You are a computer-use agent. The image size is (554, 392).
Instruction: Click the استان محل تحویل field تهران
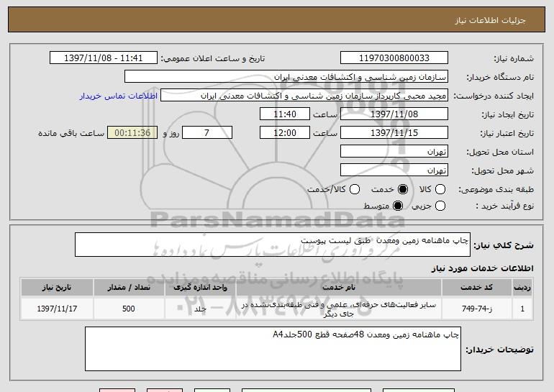pos(394,152)
